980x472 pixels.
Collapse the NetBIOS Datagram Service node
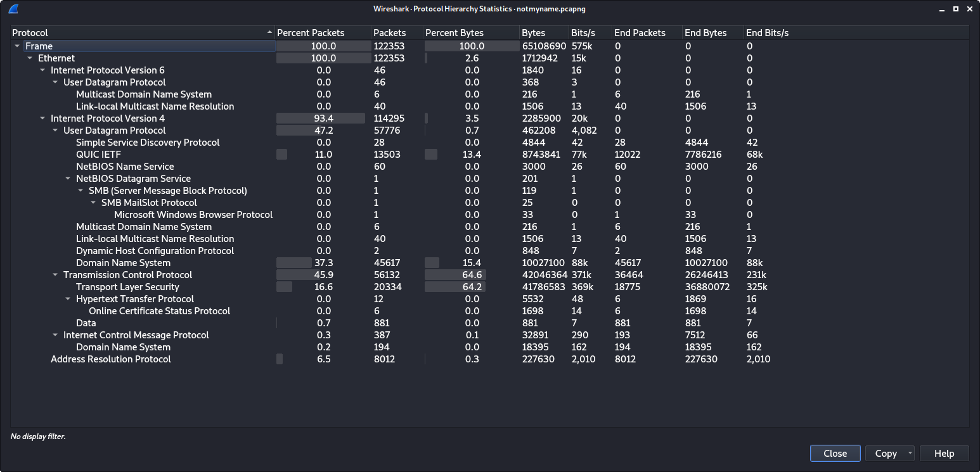click(68, 179)
